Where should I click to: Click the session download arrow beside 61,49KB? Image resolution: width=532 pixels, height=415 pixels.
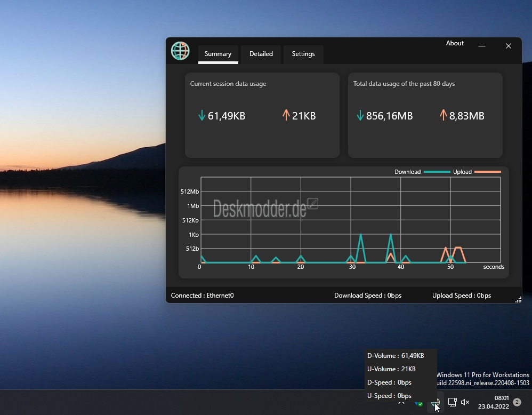tap(202, 115)
